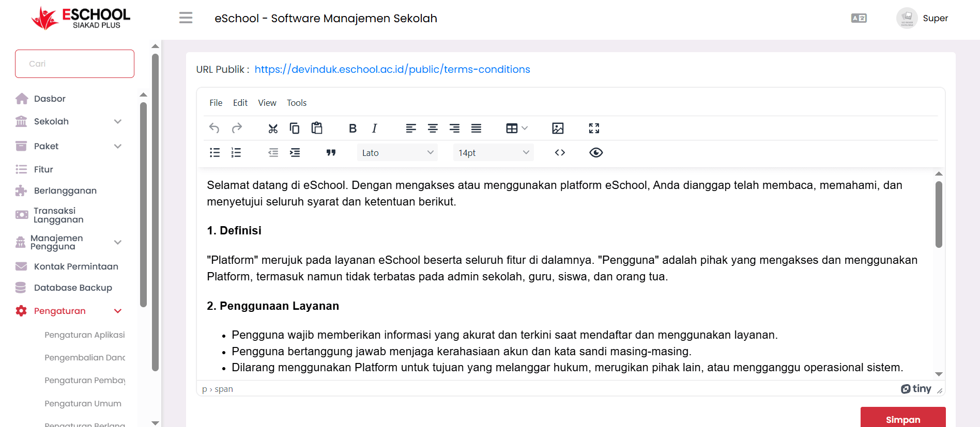Click the span element in the editor path

(x=224, y=389)
